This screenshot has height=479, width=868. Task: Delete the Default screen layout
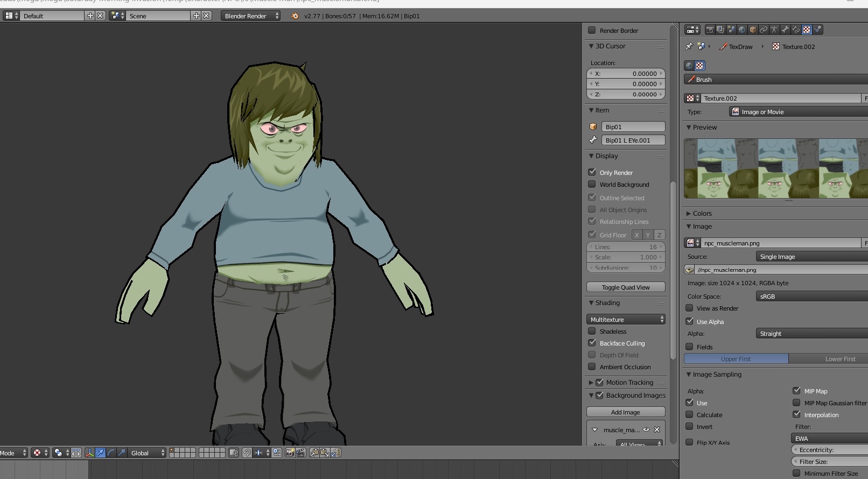click(x=100, y=16)
